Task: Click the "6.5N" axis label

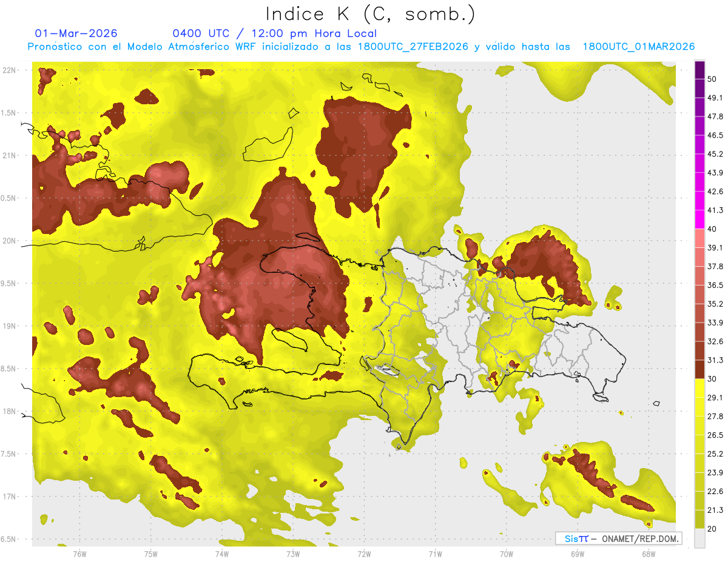Action: (x=8, y=540)
